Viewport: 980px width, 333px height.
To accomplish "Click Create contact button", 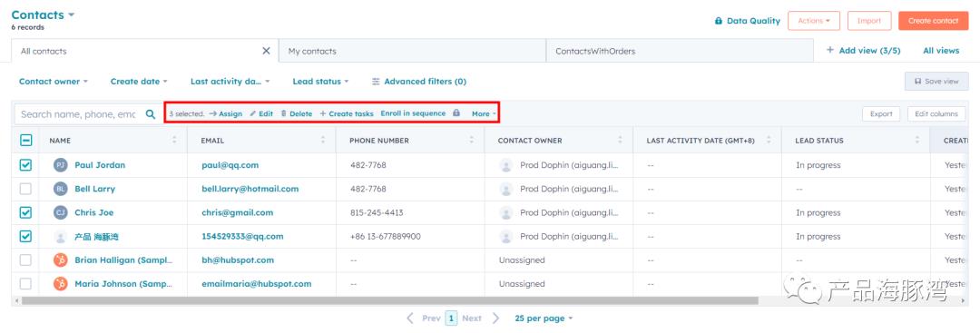I will click(933, 21).
